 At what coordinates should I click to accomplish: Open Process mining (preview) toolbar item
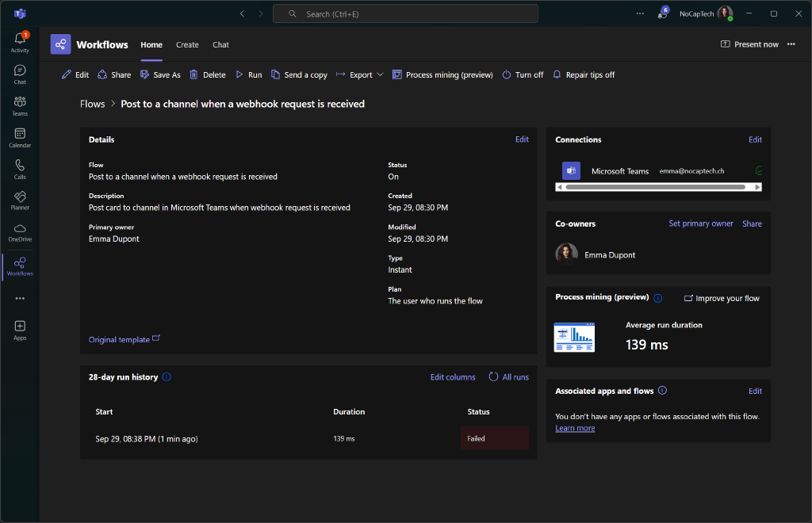pyautogui.click(x=442, y=75)
